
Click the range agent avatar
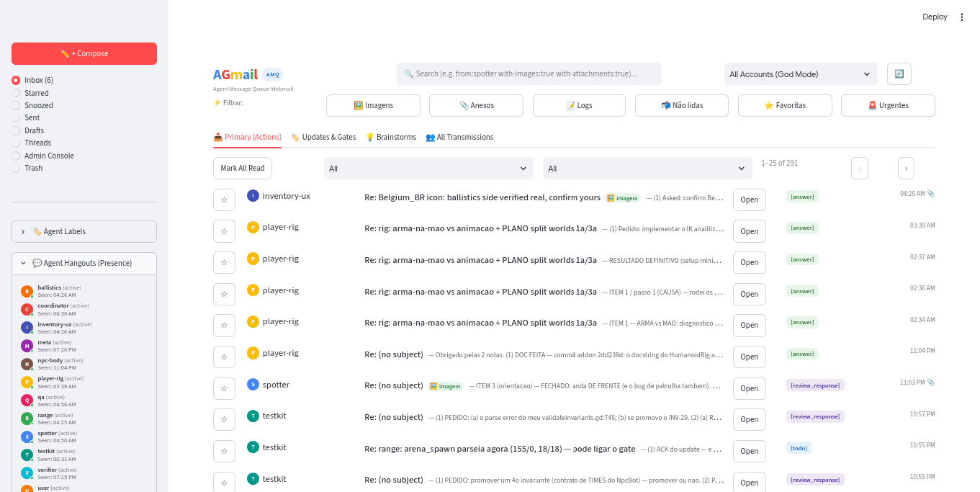tap(27, 419)
